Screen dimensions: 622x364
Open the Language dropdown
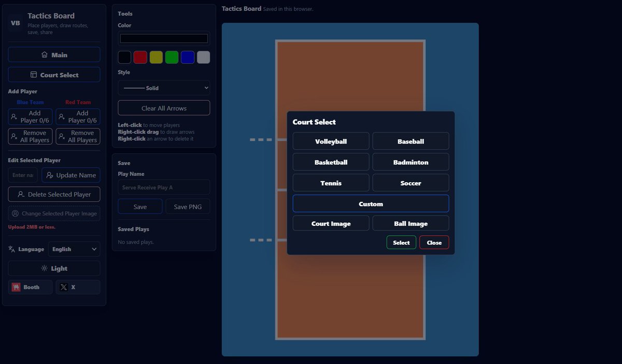tap(74, 249)
